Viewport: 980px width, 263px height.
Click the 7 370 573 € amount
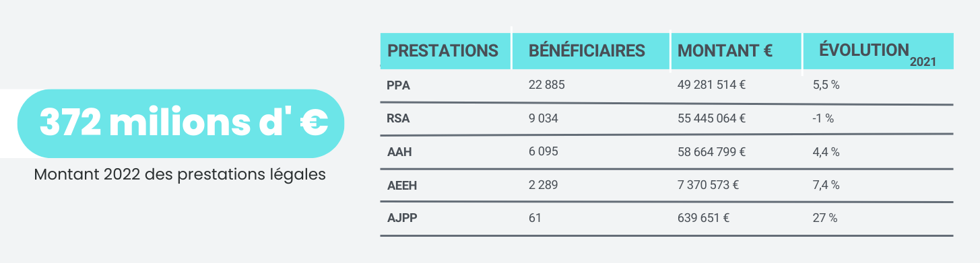709,185
